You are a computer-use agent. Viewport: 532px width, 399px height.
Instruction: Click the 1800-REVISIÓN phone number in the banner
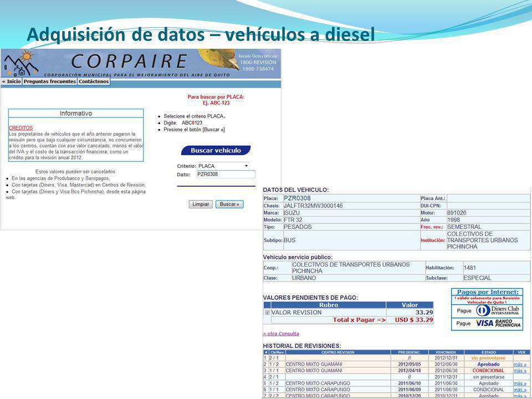[258, 63]
